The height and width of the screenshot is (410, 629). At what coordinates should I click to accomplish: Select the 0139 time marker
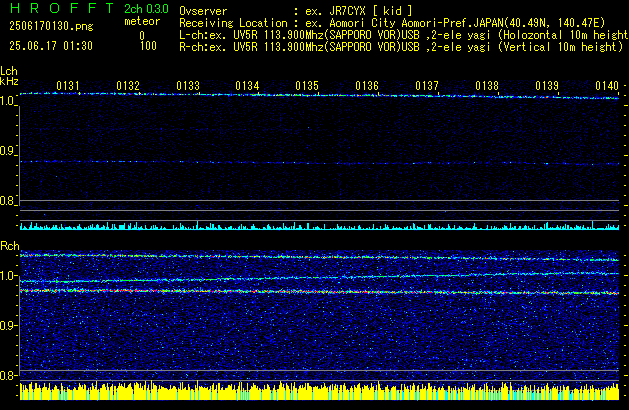[547, 86]
